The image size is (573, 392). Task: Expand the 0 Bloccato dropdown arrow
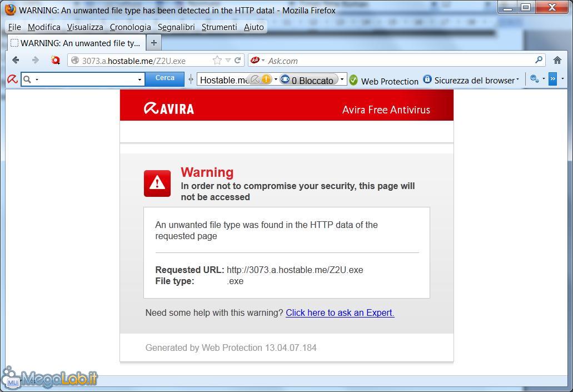(x=342, y=80)
